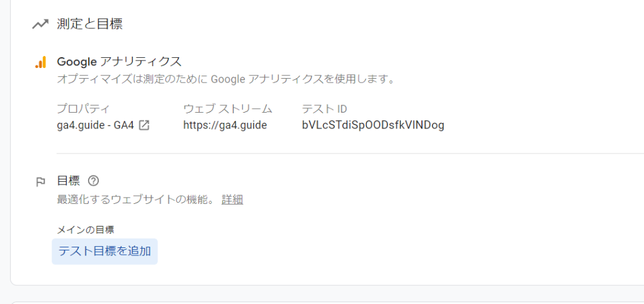Click the メインの目標 label
Viewport: 644px width, 304px height.
click(x=86, y=230)
